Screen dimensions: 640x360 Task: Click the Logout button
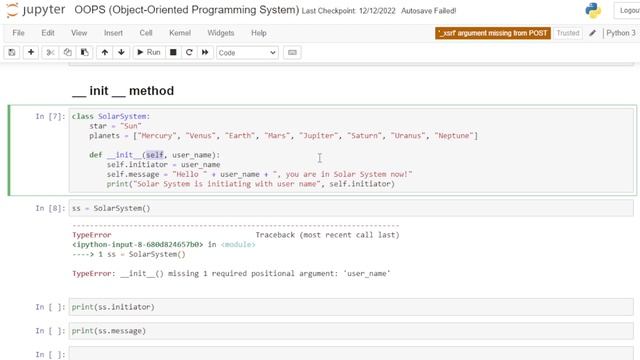tap(628, 11)
